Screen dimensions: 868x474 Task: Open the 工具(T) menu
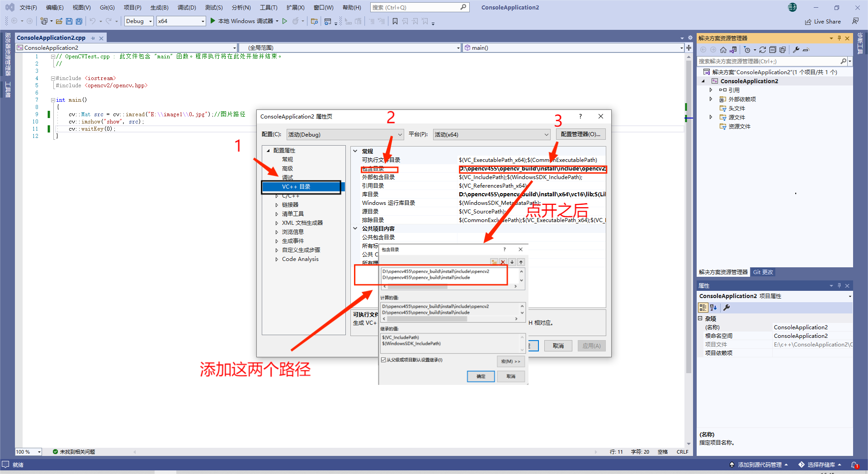tap(269, 8)
